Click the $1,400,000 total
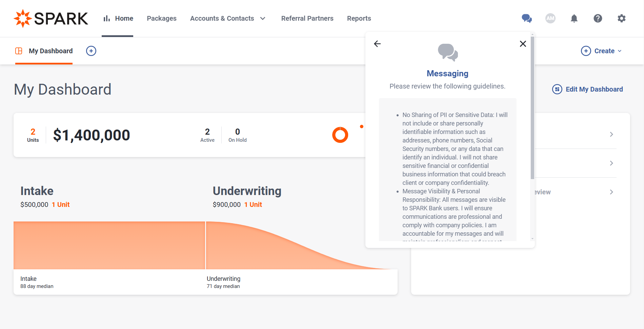The height and width of the screenshot is (329, 644). (x=92, y=135)
